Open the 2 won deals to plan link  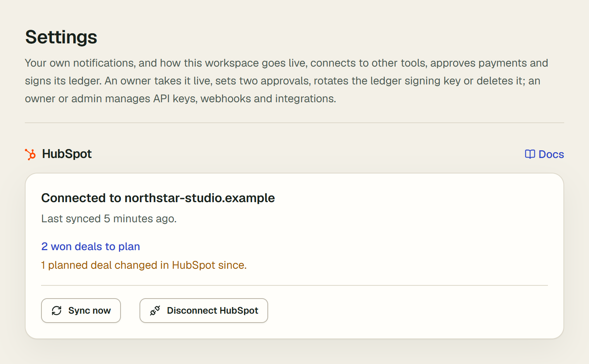click(91, 247)
